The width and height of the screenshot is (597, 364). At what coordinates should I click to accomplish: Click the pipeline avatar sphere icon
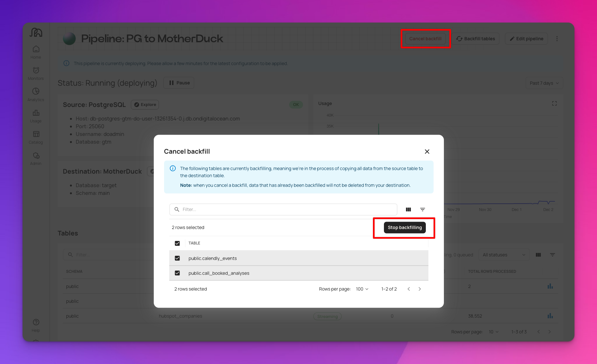click(69, 39)
